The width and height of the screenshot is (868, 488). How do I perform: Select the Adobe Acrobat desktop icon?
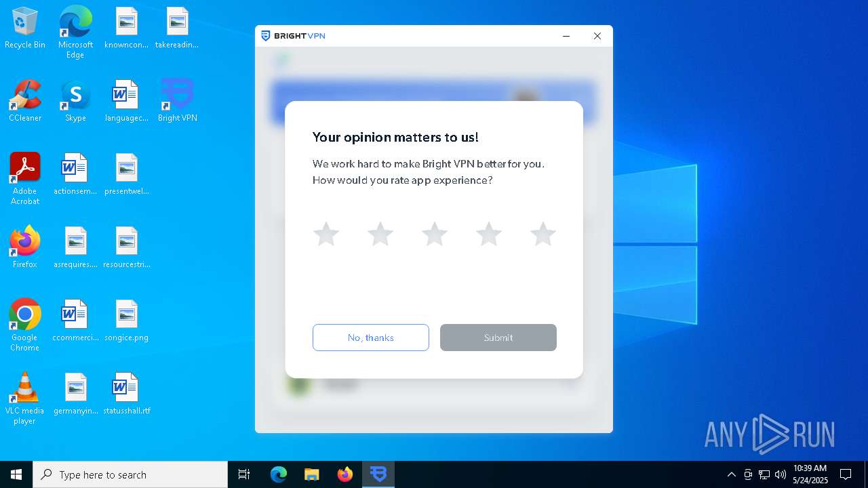(x=25, y=179)
